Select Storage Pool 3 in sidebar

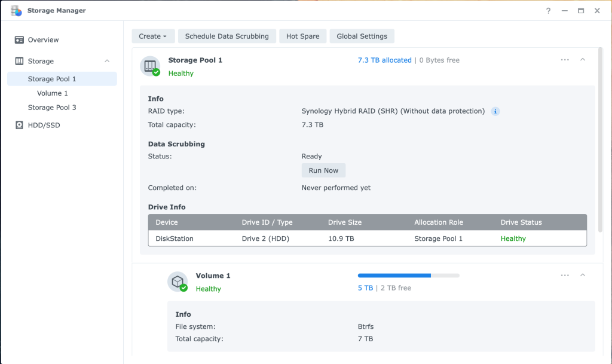(52, 108)
